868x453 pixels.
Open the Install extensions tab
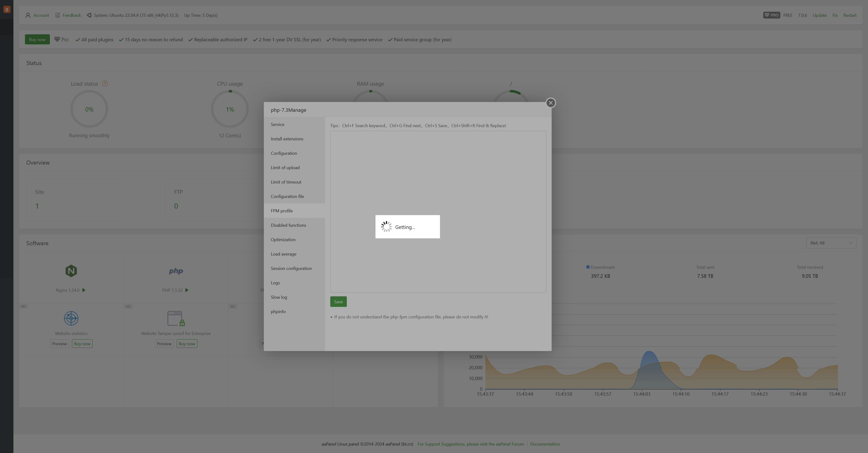tap(287, 138)
